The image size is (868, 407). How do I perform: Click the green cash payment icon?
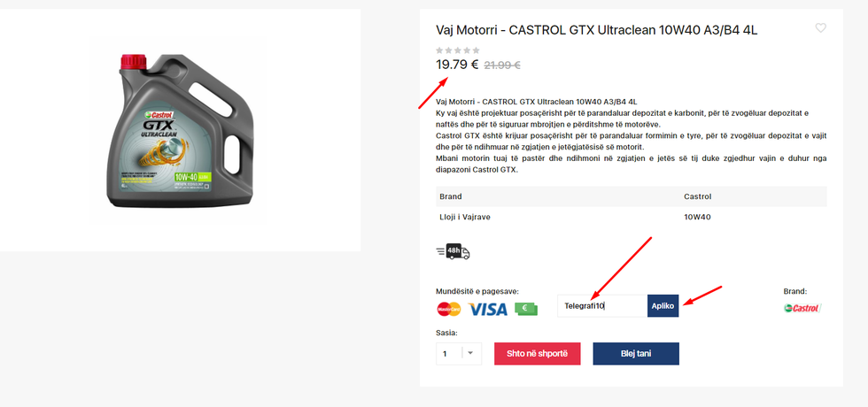point(526,309)
